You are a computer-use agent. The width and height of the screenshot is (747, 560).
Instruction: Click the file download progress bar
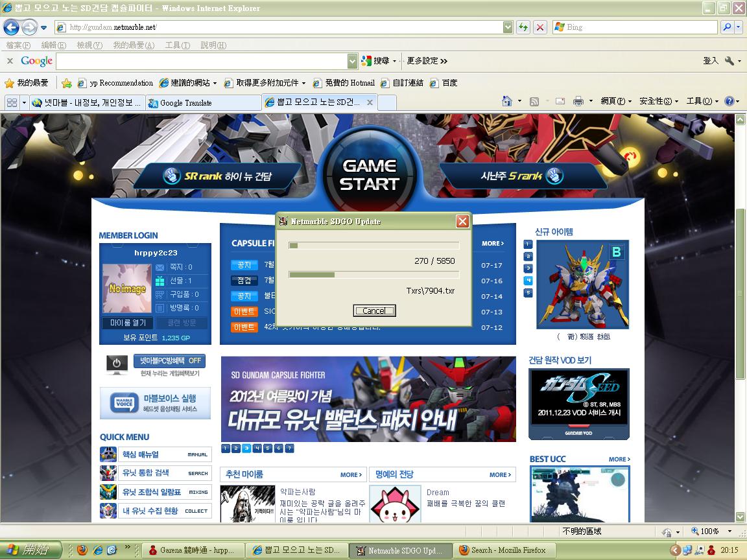click(x=374, y=275)
